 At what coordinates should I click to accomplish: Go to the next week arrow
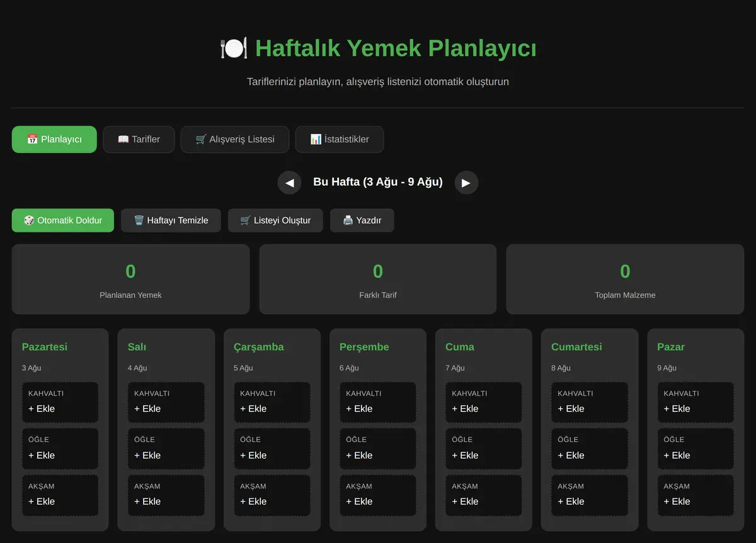(x=466, y=183)
